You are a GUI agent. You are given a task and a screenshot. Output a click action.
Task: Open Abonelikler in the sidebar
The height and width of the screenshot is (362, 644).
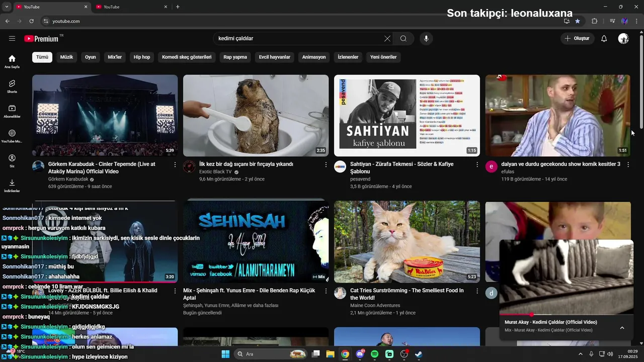[x=12, y=111]
